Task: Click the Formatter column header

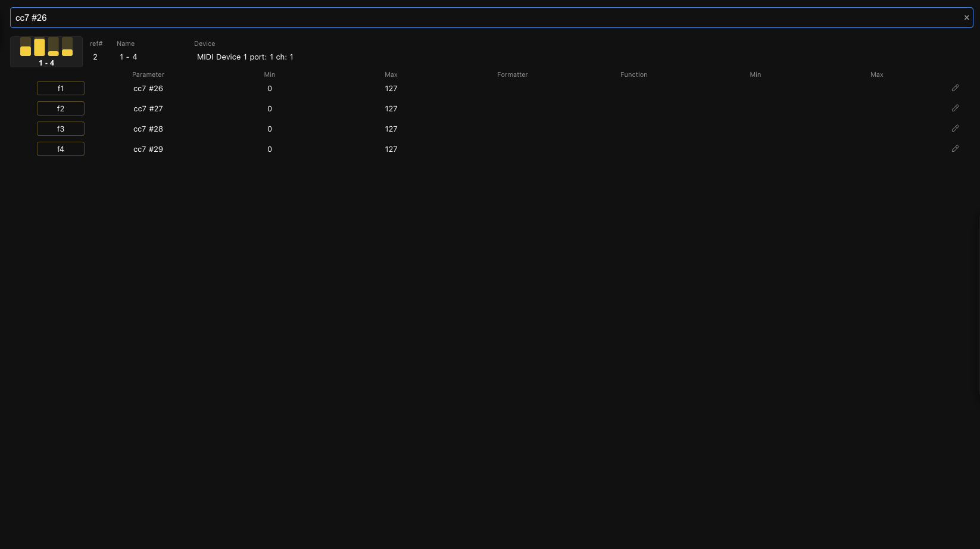Action: [x=512, y=74]
